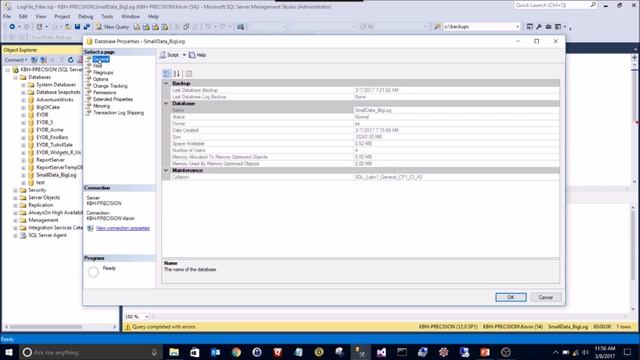The width and height of the screenshot is (640, 360).
Task: Open the c:\backups find combo box
Action: 482,27
